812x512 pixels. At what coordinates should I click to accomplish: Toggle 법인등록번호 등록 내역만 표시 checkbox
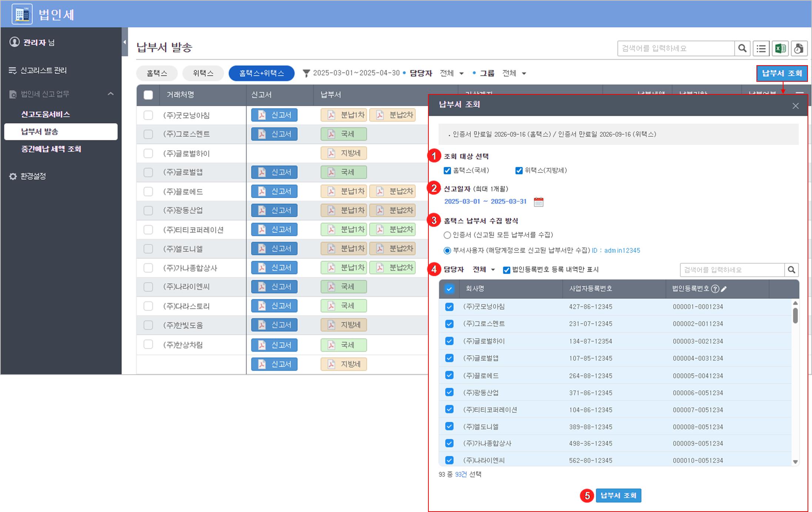point(507,270)
